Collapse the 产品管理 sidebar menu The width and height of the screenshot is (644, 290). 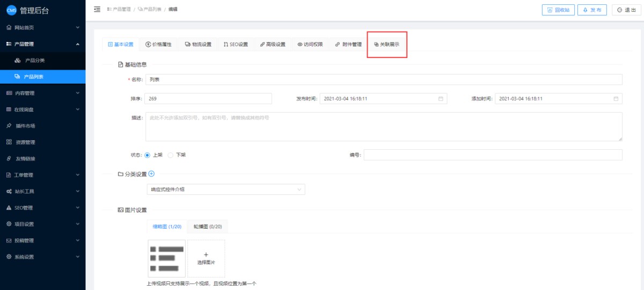(x=42, y=44)
